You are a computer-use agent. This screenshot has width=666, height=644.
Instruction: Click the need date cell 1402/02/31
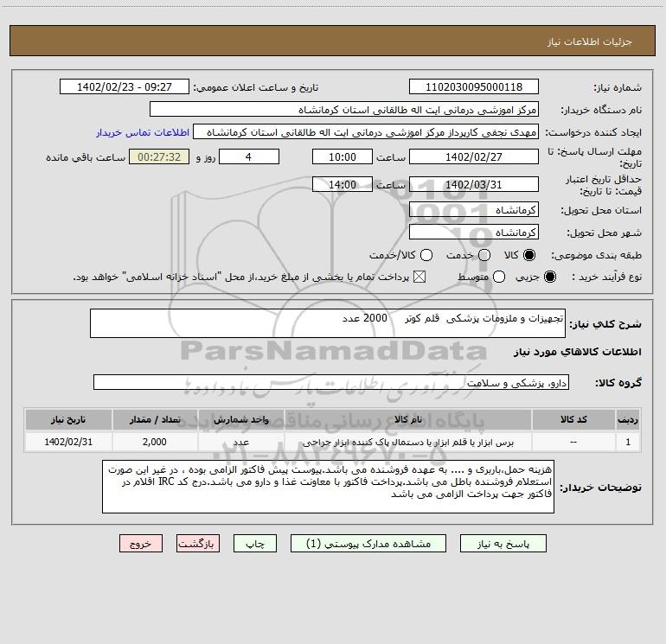[x=68, y=442]
